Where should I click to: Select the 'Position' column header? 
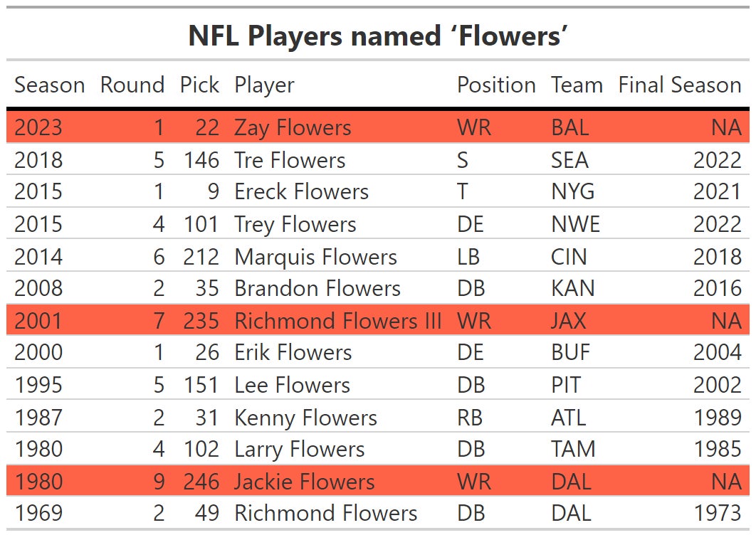coord(496,85)
